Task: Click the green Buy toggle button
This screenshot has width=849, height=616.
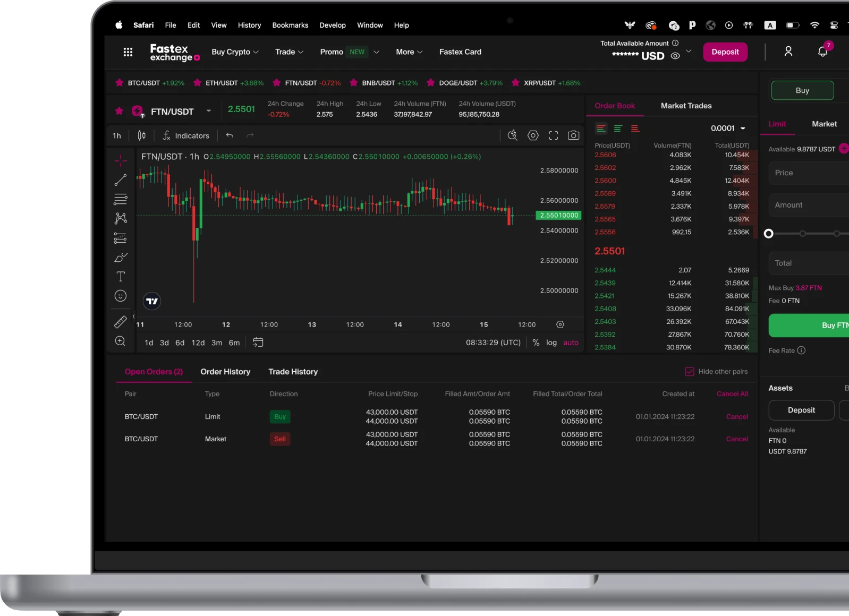Action: (802, 90)
